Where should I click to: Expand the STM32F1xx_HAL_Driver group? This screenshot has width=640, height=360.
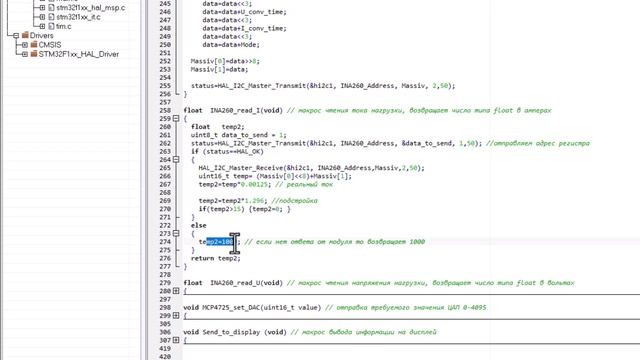25,54
